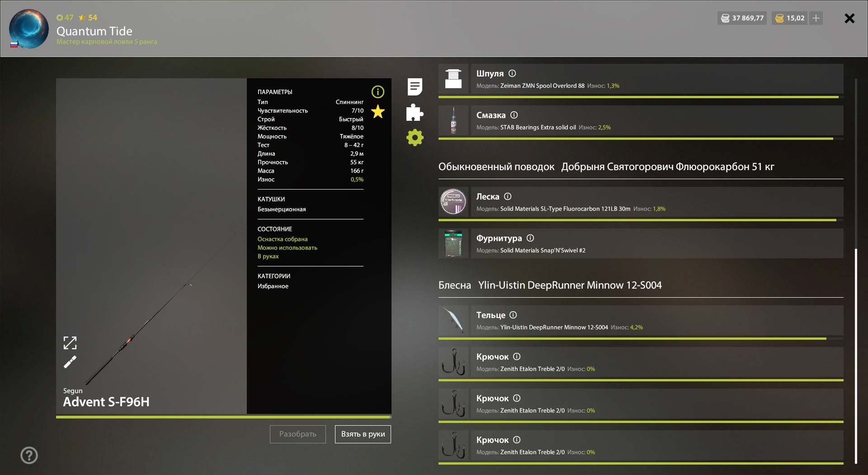Viewport: 868px width, 475px height.
Task: Click the rod image preview
Action: click(151, 247)
